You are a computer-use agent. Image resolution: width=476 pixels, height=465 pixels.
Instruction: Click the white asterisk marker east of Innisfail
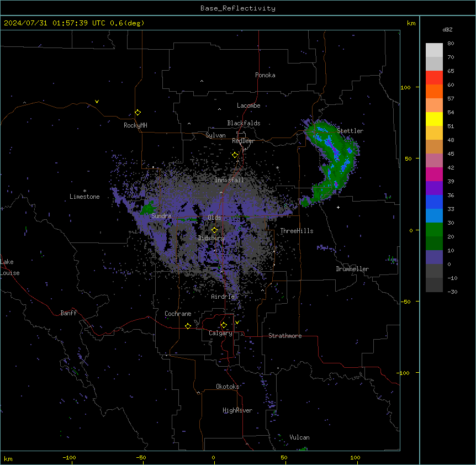[x=277, y=168]
